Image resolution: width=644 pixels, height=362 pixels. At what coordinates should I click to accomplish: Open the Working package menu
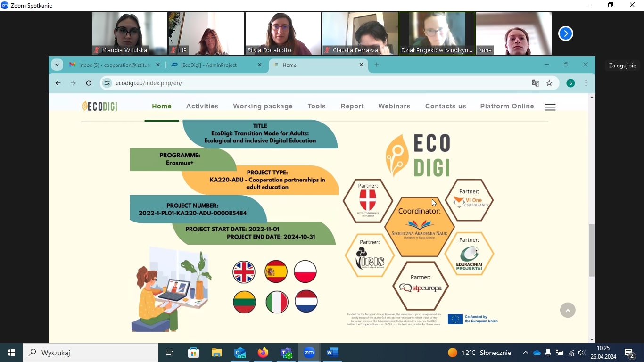(263, 106)
